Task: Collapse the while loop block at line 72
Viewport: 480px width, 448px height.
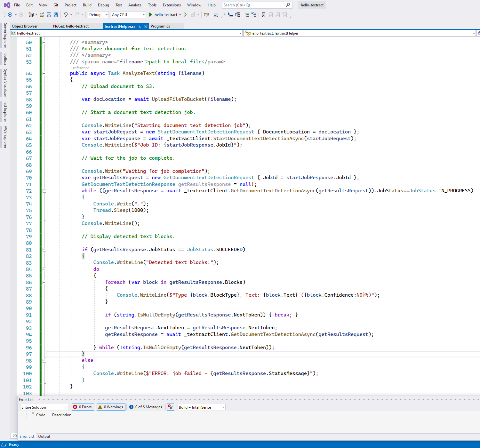Action: pyautogui.click(x=44, y=191)
